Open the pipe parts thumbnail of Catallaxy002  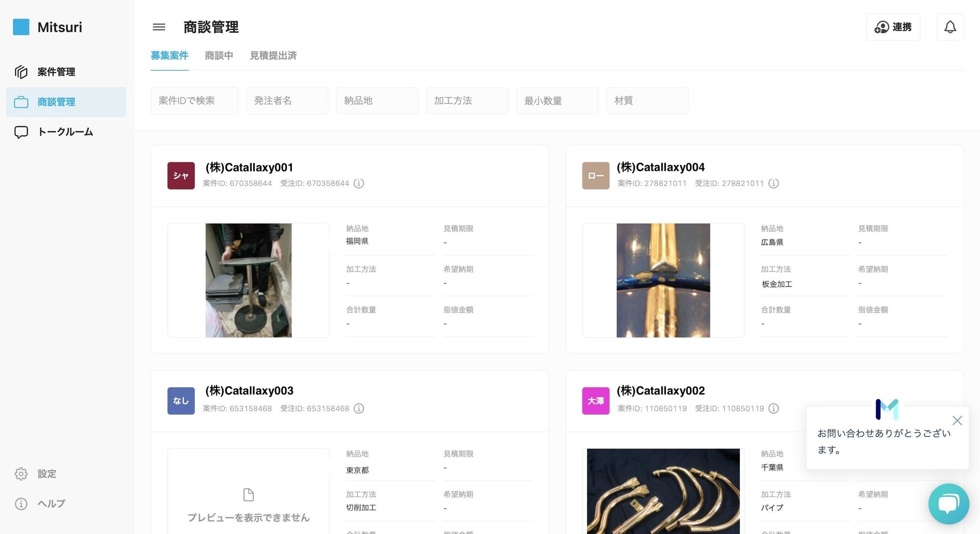click(663, 491)
